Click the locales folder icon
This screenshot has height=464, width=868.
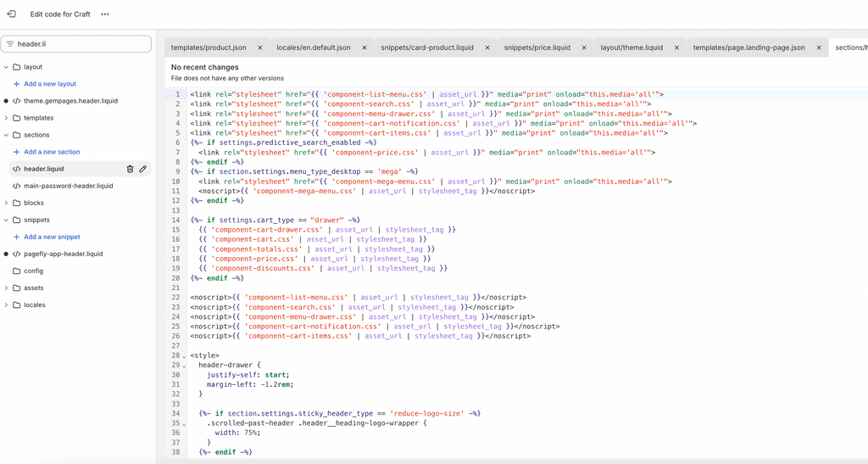tap(17, 305)
